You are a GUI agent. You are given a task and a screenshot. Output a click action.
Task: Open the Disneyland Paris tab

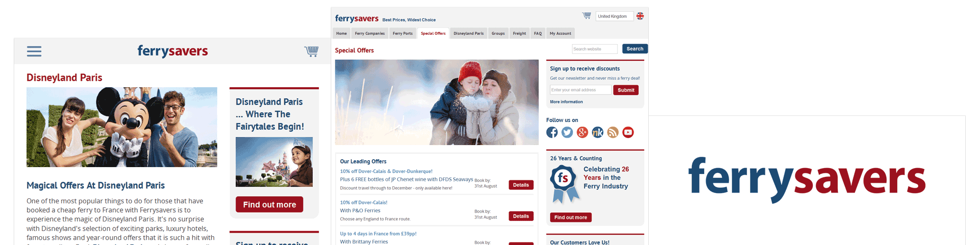[468, 33]
